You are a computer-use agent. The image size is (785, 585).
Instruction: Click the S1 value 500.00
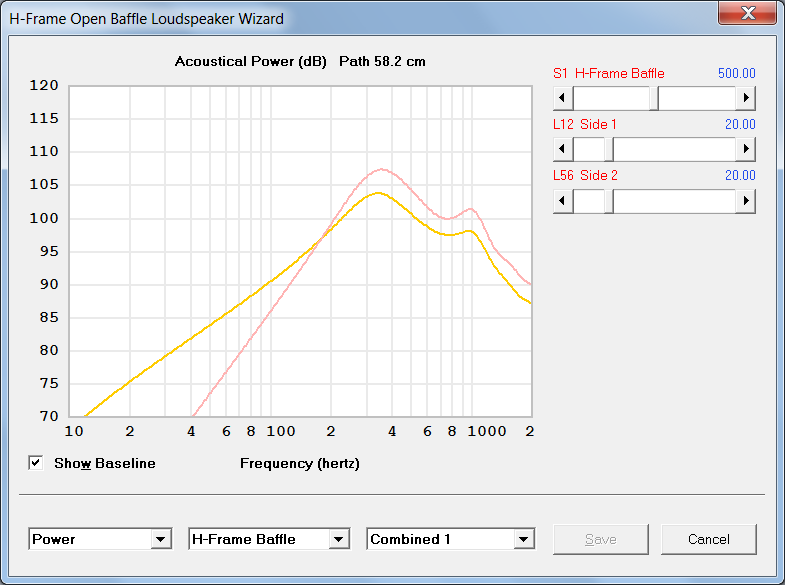736,74
